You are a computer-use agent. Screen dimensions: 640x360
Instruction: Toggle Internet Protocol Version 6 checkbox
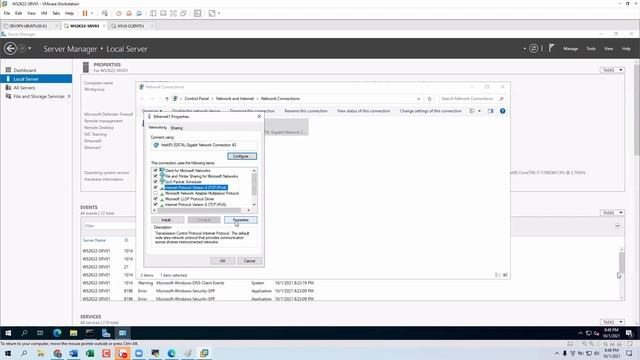(156, 204)
